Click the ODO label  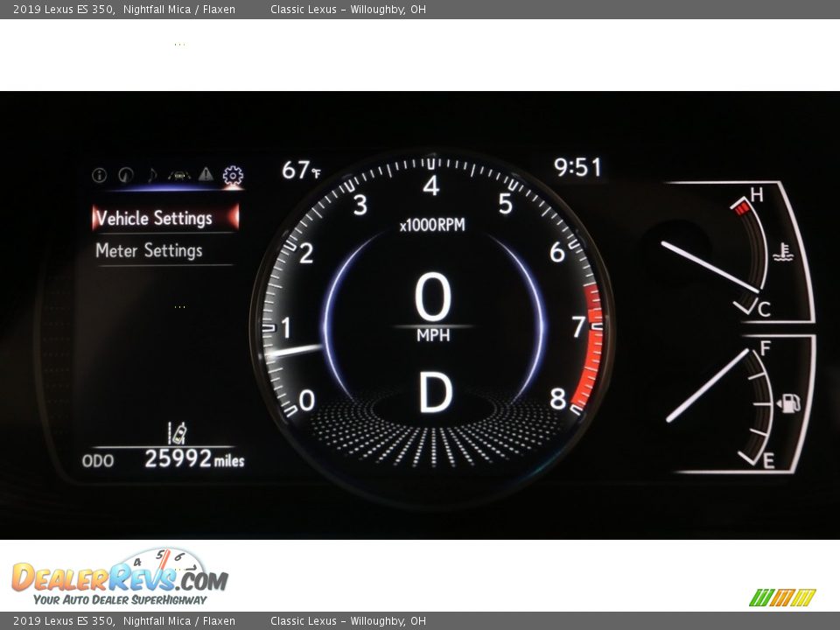coord(98,461)
